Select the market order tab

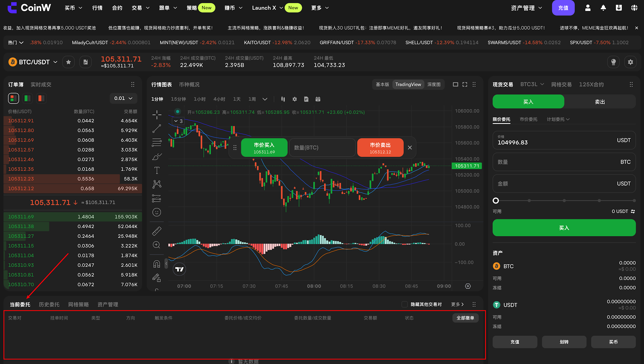coord(528,119)
